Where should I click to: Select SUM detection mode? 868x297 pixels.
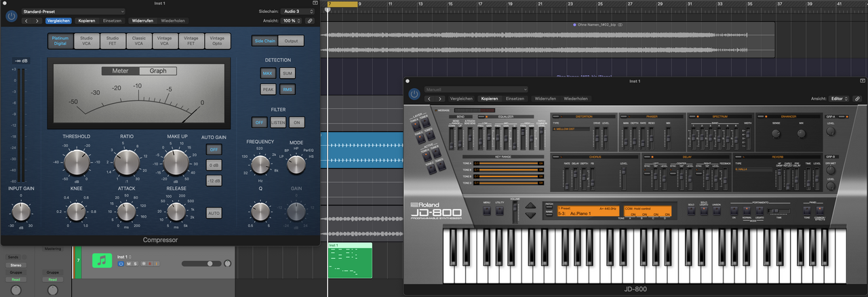(288, 73)
